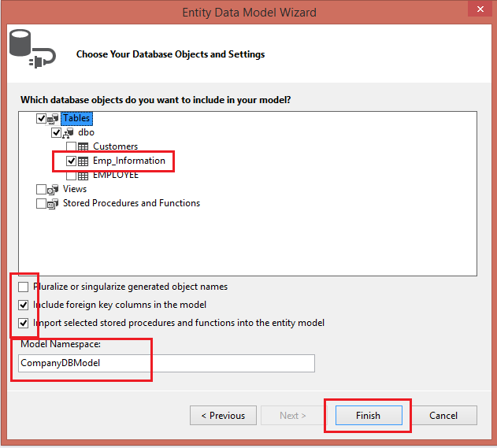Image resolution: width=497 pixels, height=448 pixels.
Task: Select the Tables tree node label
Action: click(x=76, y=118)
